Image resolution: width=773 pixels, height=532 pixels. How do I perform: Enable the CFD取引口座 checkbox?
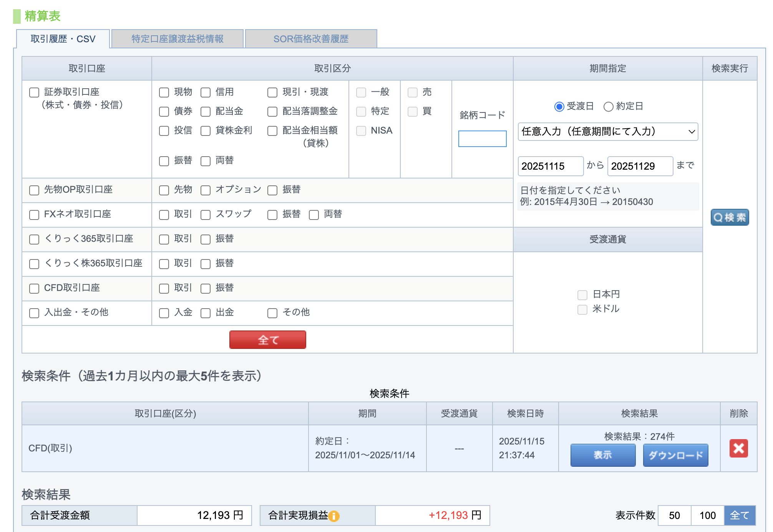click(x=34, y=288)
